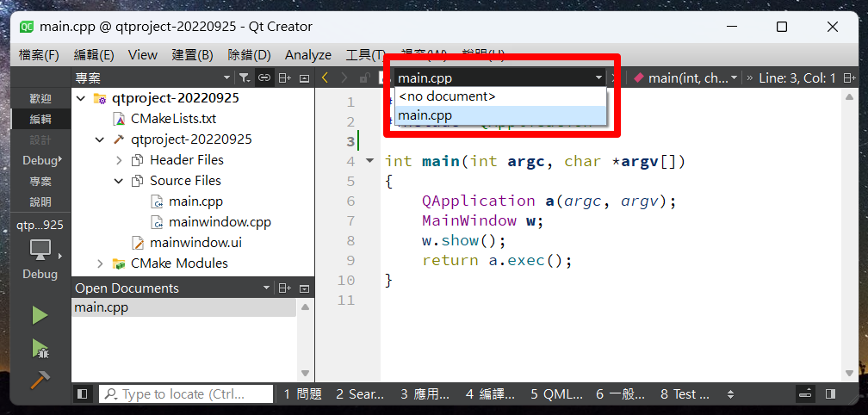Open the output panes up-down selector arrows
Screen dimensions: 868x415
coord(731,394)
